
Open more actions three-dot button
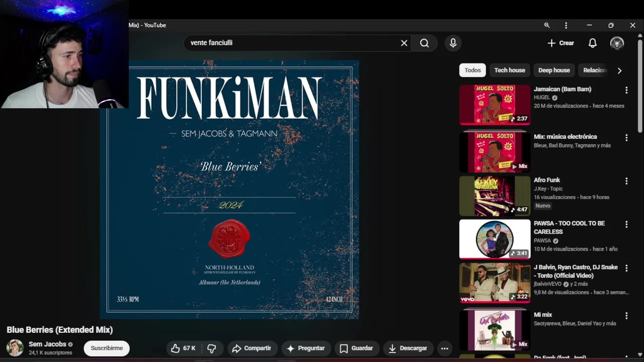[x=445, y=348]
